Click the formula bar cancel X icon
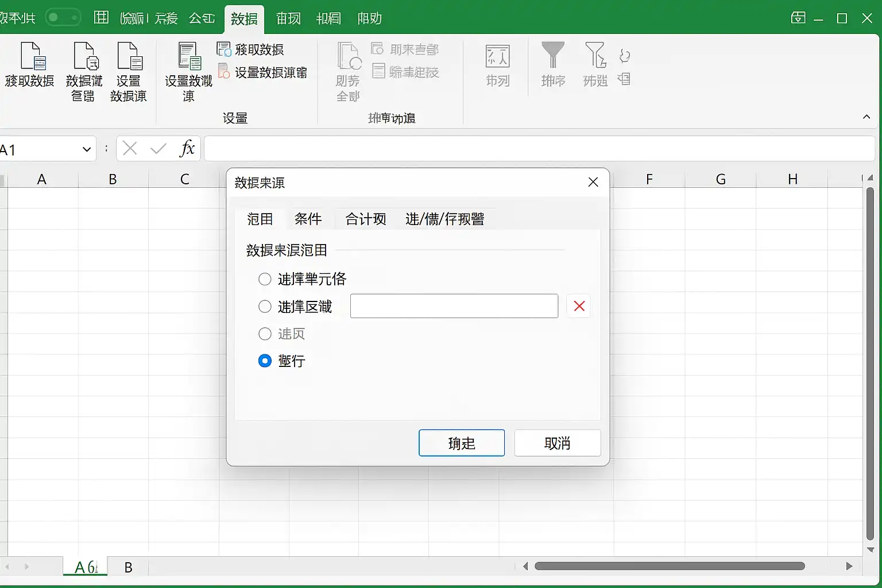The height and width of the screenshot is (588, 882). pyautogui.click(x=130, y=149)
